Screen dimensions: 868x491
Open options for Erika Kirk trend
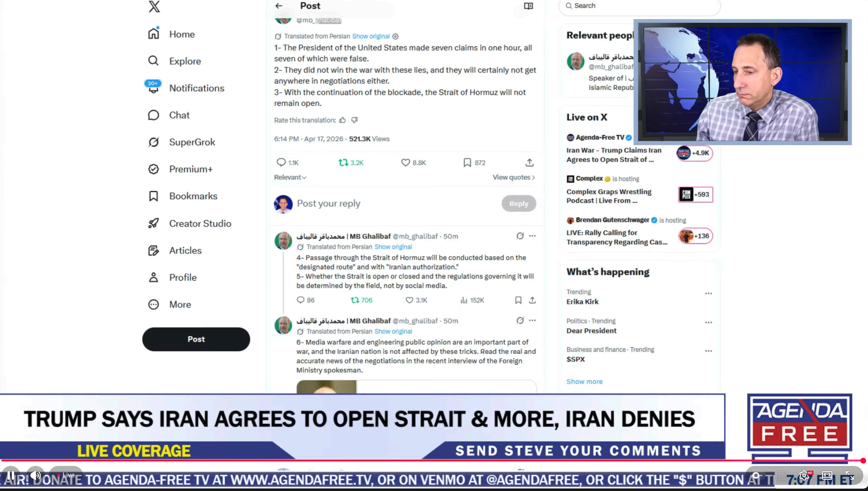708,294
